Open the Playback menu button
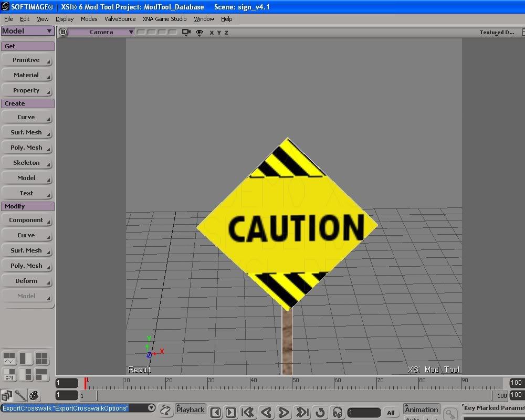The width and height of the screenshot is (525, 420). [190, 409]
